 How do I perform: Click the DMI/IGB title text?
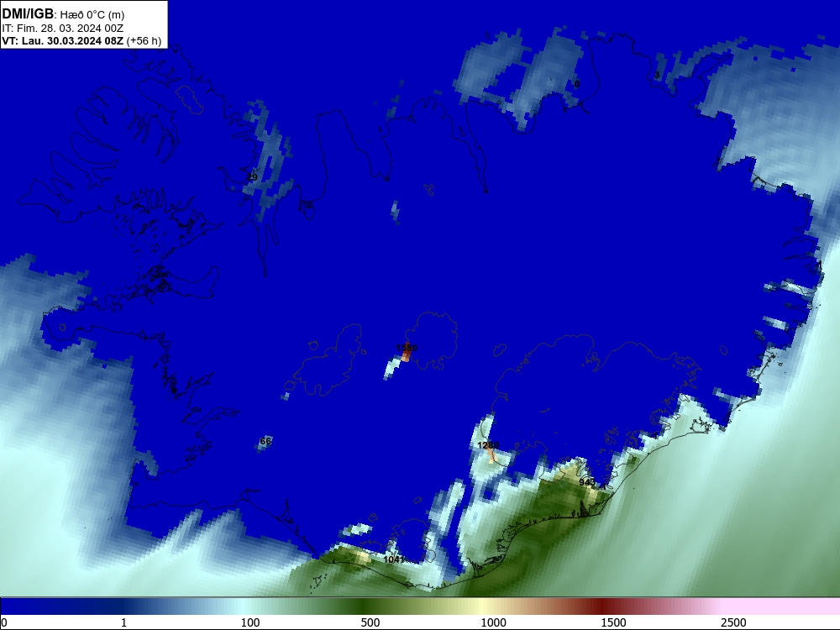[28, 14]
